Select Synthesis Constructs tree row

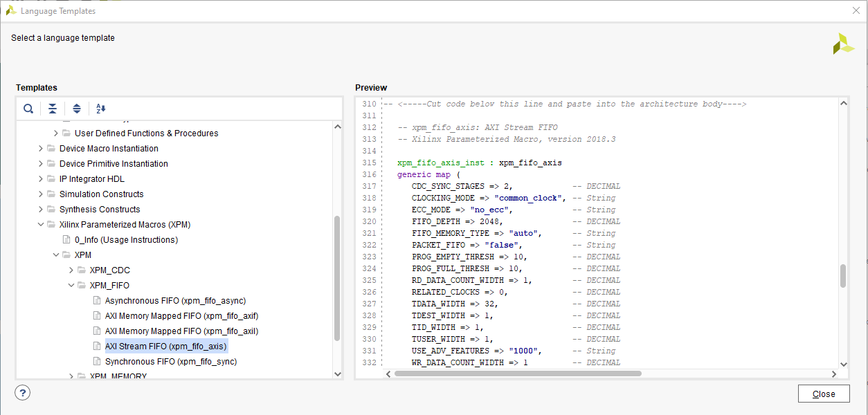coord(100,210)
